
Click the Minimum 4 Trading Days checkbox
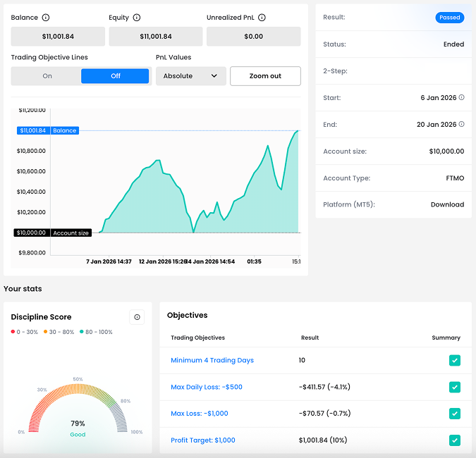click(455, 361)
